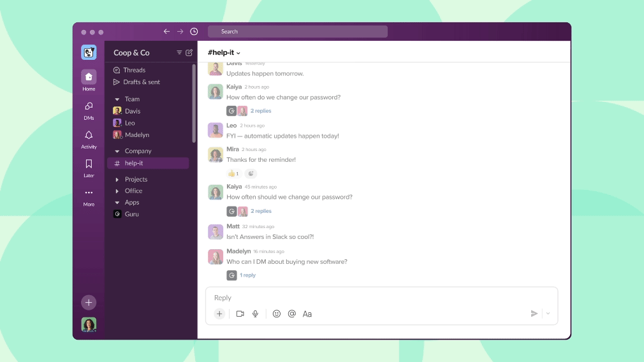Open Mira's avatar in the chat

coord(216,155)
